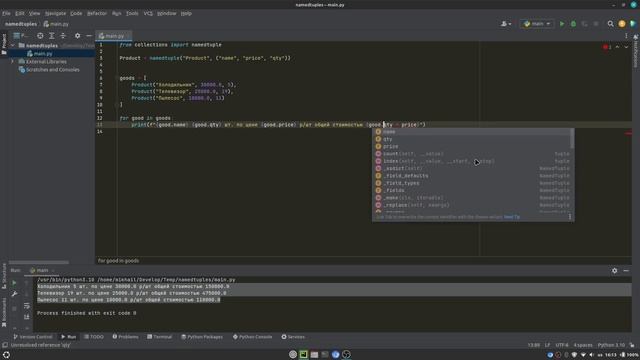
Task: Collapse the namedtuples project folder
Action: pos(13,46)
